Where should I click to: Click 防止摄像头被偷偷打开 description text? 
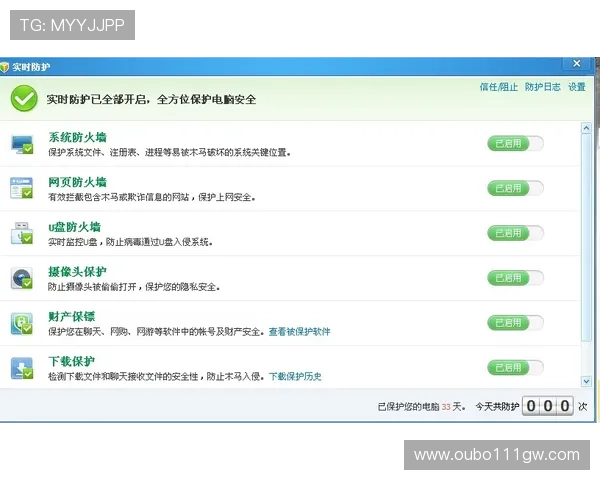(134, 287)
